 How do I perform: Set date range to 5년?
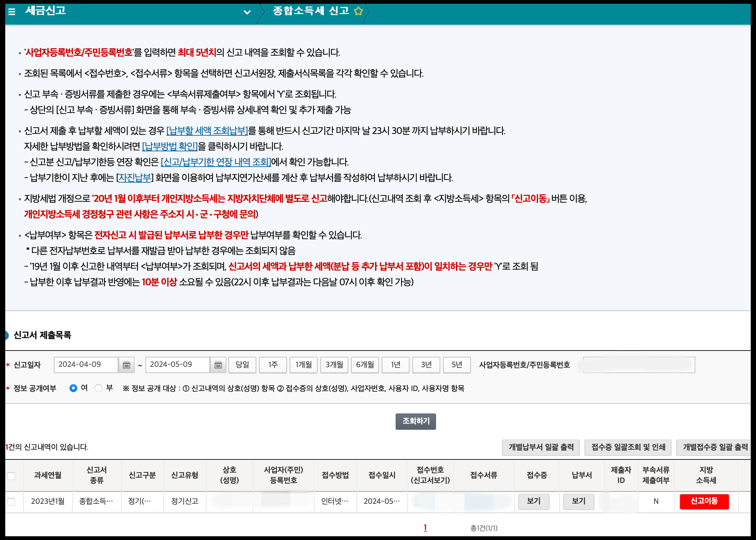pos(457,365)
